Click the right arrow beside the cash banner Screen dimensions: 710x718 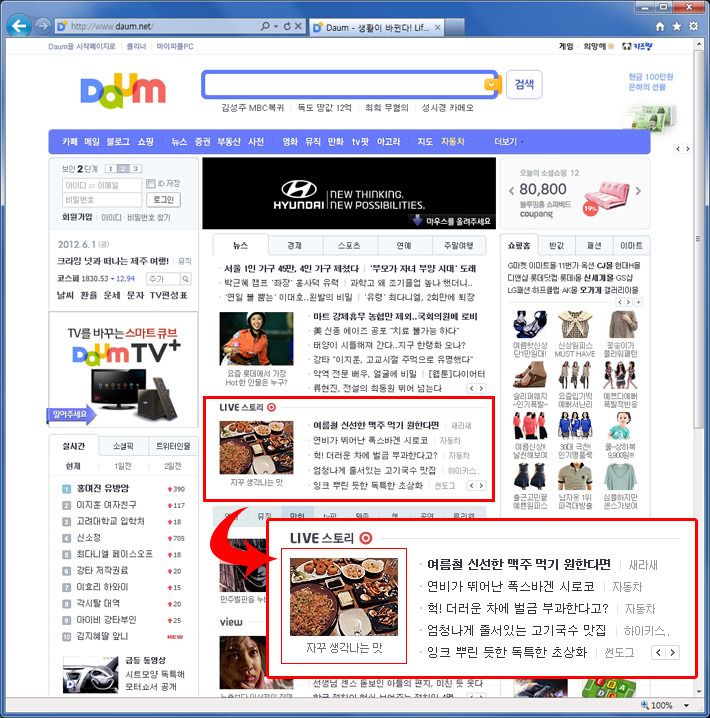(x=687, y=149)
